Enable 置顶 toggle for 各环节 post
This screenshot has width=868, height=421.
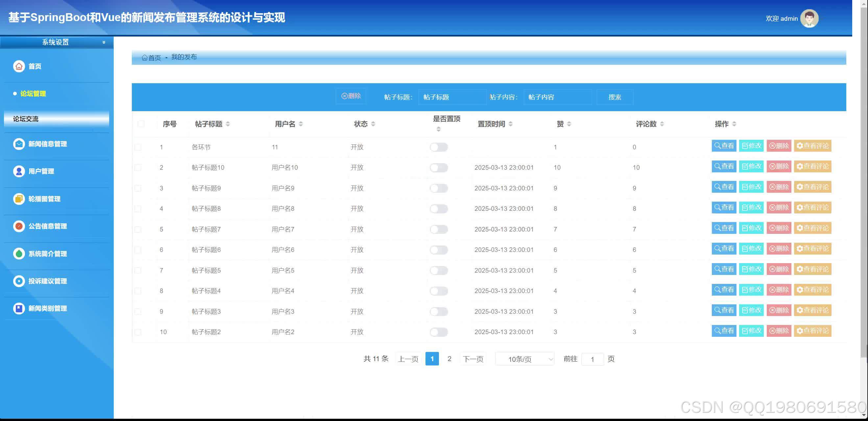coord(438,147)
